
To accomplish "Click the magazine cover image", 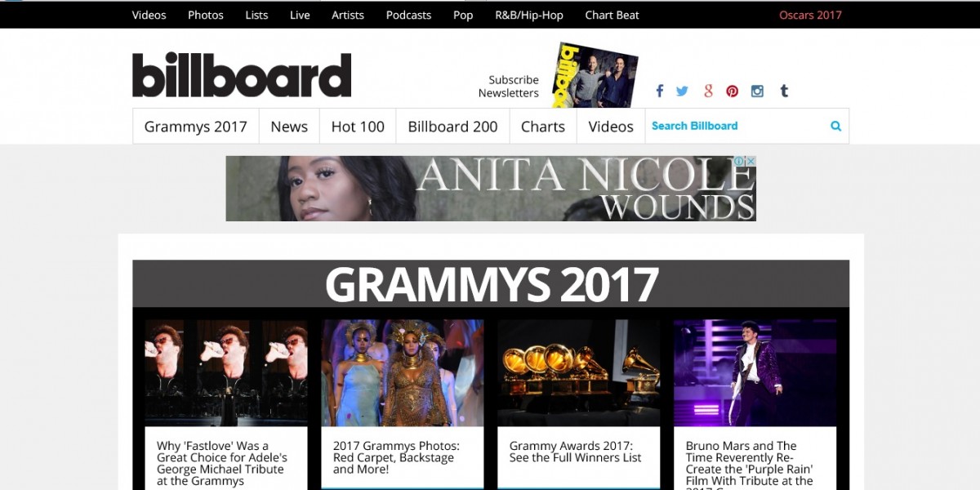I will [595, 75].
